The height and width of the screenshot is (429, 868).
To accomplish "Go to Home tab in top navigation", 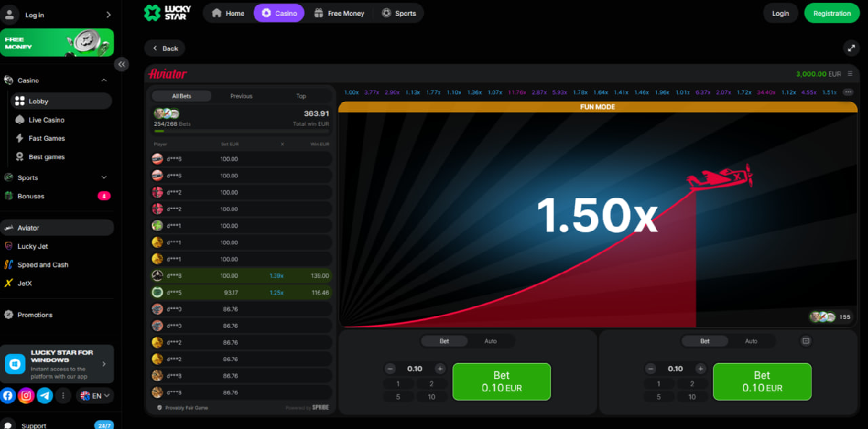I will pos(228,13).
